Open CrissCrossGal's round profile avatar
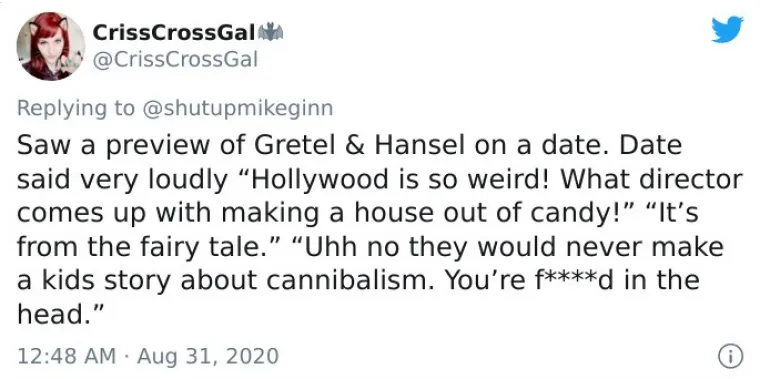 (50, 47)
